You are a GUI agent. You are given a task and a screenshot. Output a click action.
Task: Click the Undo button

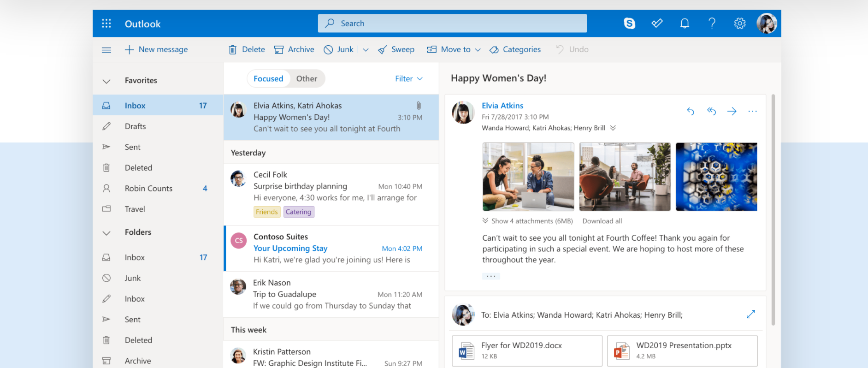[x=572, y=49]
